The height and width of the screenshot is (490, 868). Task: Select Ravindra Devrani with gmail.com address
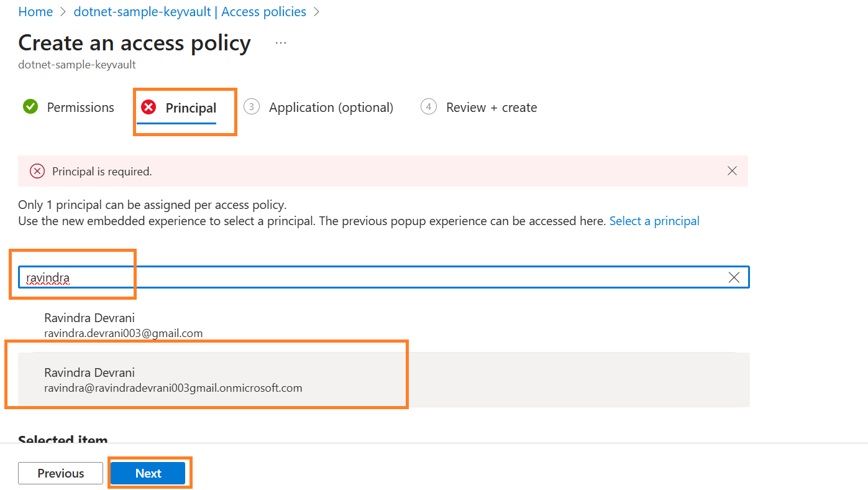(124, 325)
